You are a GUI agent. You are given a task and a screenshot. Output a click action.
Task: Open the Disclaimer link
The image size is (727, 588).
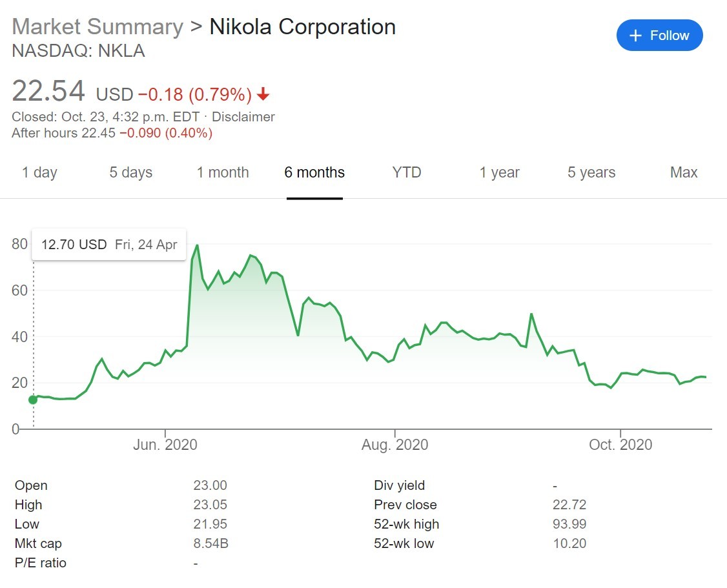tap(243, 117)
